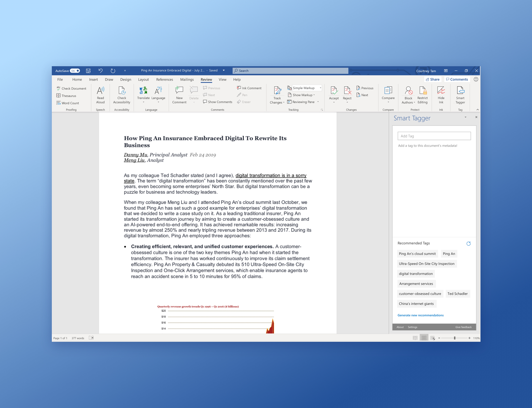Click Show Comments in ribbon
532x408 pixels.
(218, 102)
